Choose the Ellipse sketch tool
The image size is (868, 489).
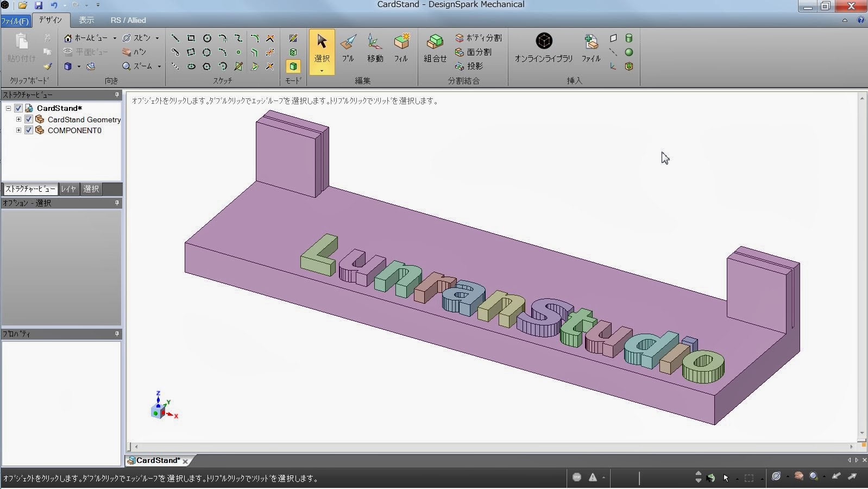(191, 66)
